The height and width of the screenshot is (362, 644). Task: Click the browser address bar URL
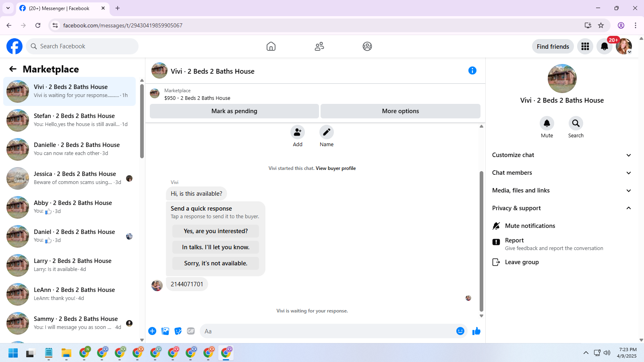pos(122,25)
